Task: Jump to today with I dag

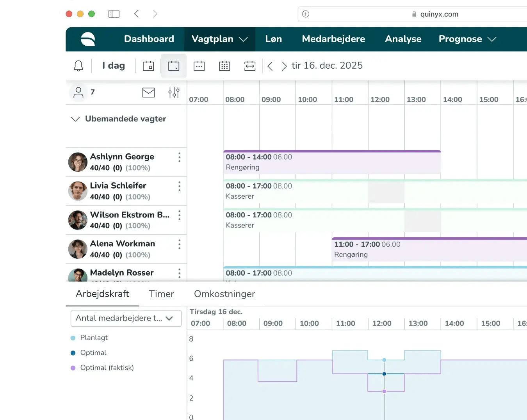Action: click(114, 66)
